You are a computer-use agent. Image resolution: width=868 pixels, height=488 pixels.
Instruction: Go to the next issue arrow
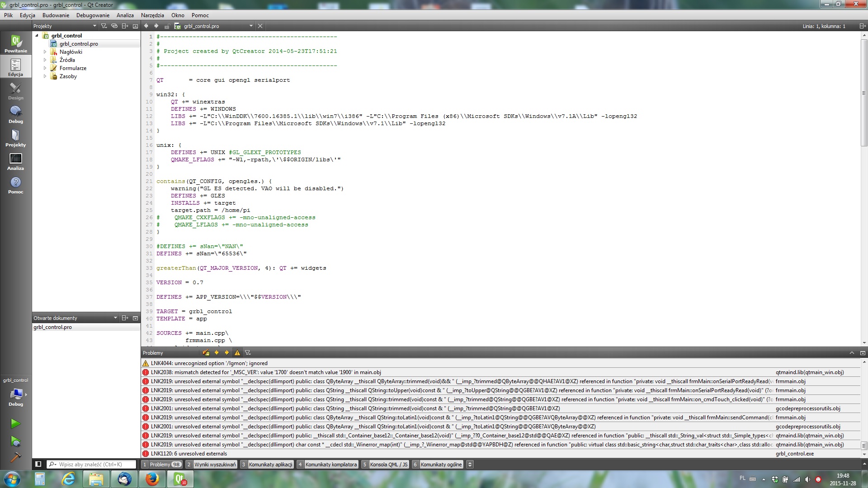click(x=227, y=353)
